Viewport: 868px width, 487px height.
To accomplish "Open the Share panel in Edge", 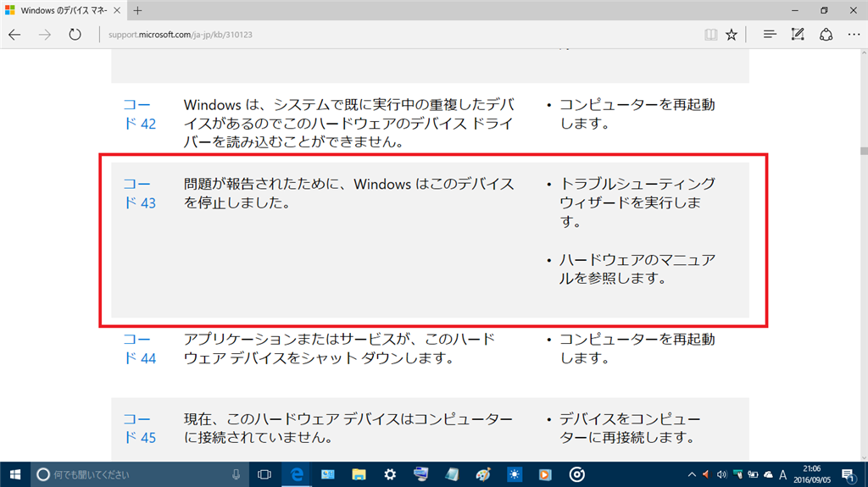I will (826, 35).
